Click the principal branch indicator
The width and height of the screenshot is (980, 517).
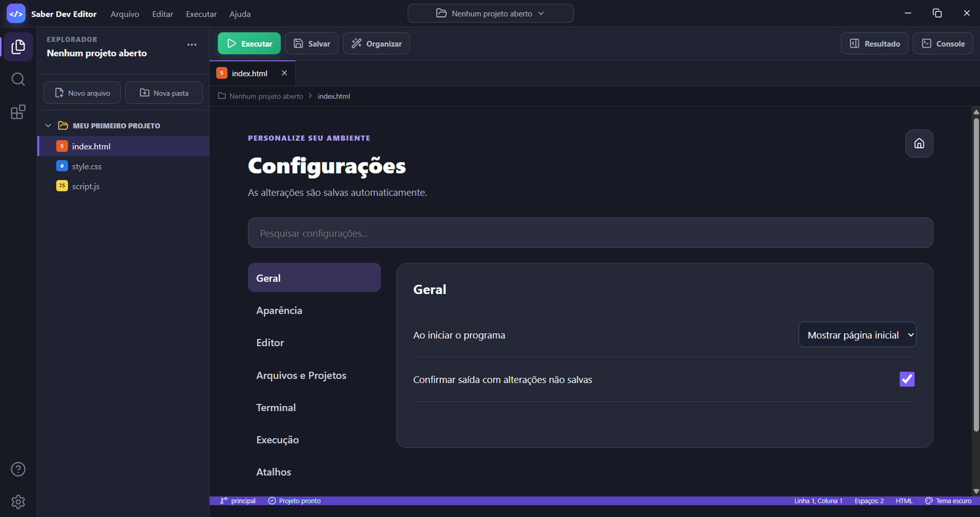[x=238, y=501]
